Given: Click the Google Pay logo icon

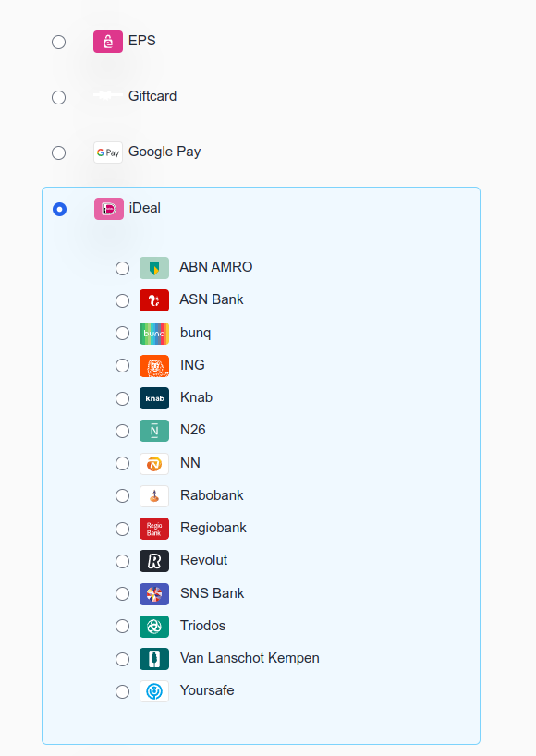Looking at the screenshot, I should click(x=108, y=152).
